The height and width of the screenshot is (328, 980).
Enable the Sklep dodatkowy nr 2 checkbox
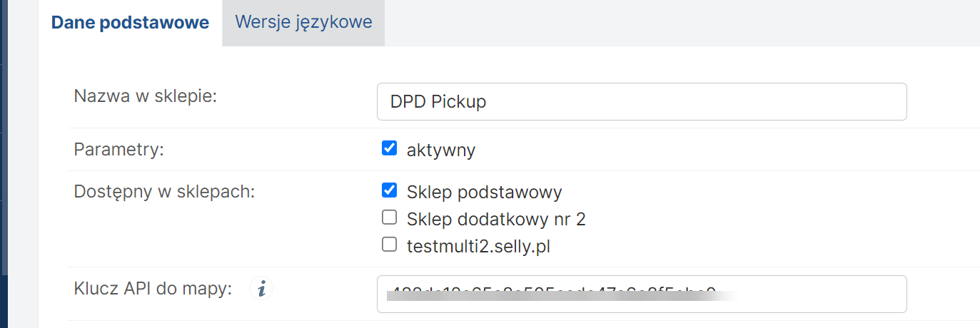pos(389,217)
